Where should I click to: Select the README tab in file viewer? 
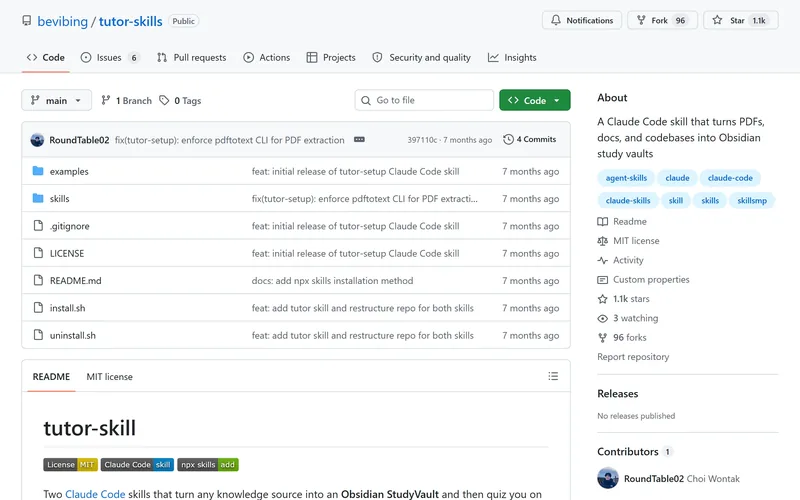51,377
